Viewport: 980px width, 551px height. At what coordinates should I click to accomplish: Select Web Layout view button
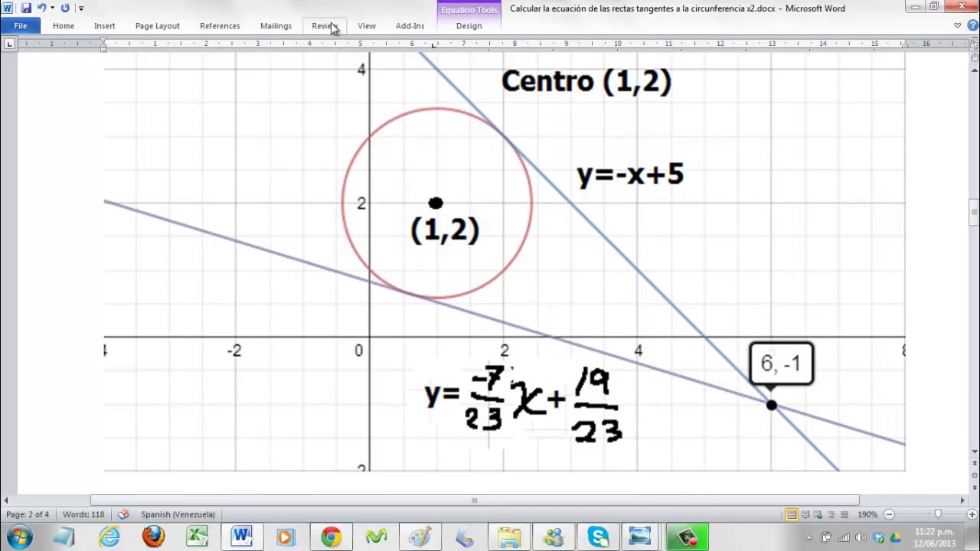click(818, 514)
